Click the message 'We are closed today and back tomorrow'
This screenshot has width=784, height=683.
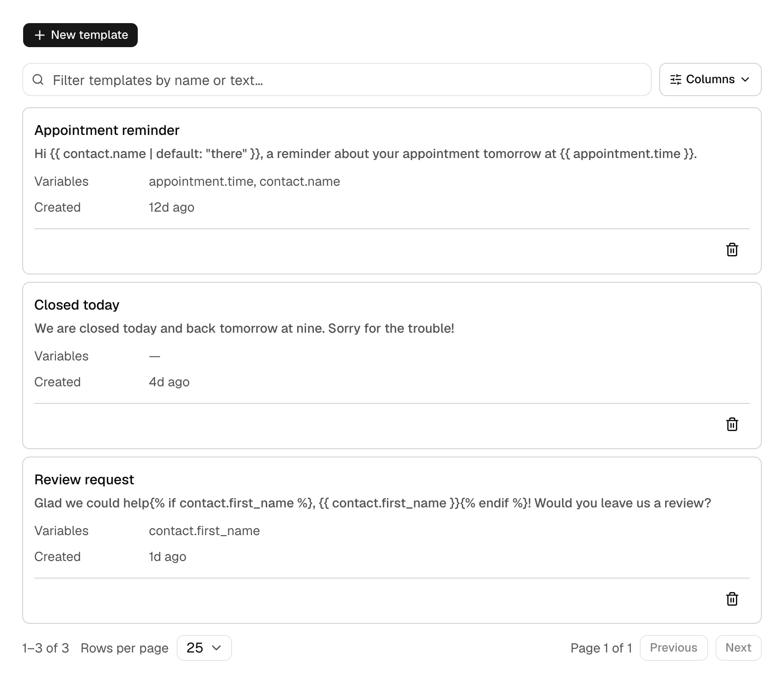click(245, 329)
